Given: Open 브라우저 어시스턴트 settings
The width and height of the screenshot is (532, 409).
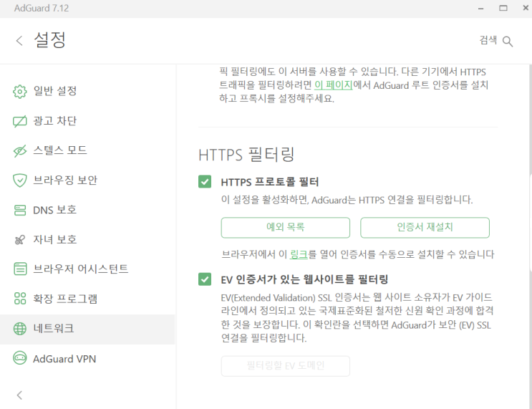Looking at the screenshot, I should click(87, 269).
